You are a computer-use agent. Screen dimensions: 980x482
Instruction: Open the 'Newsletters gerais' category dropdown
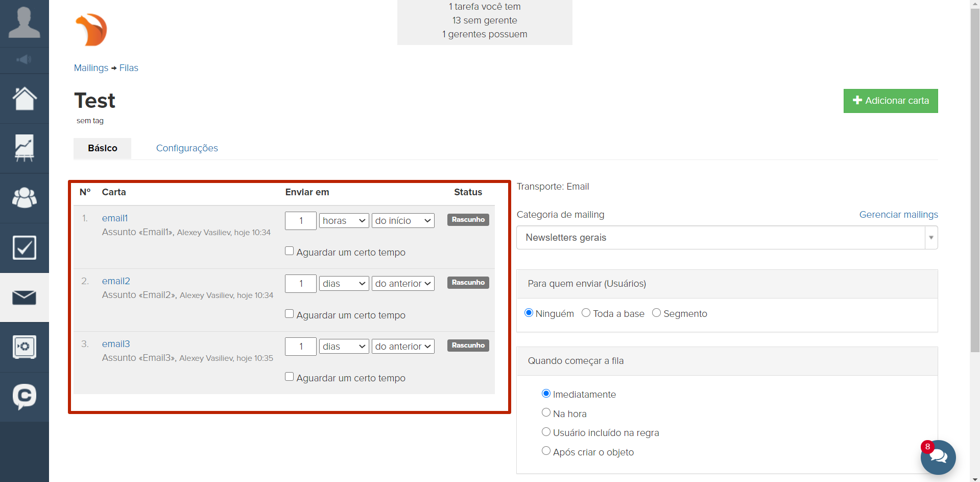[x=727, y=238]
